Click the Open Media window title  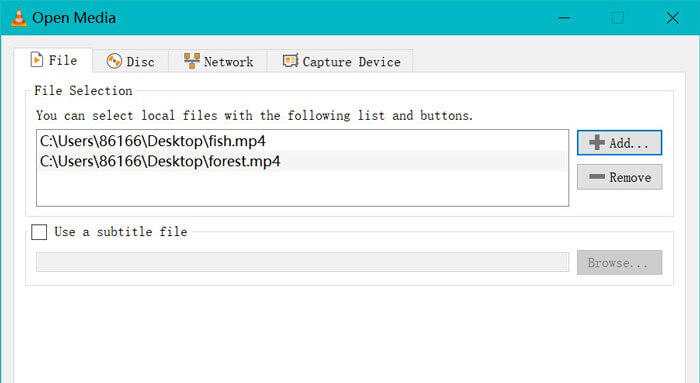(74, 18)
